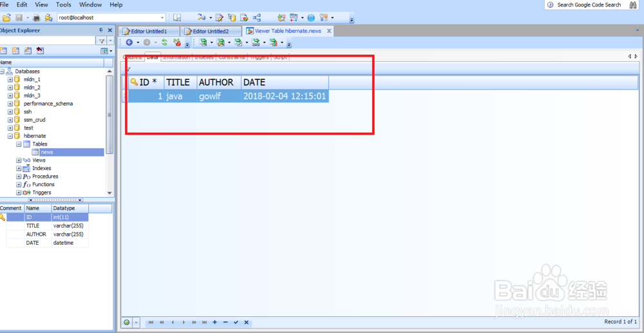
Task: Open the Edit menu
Action: point(22,5)
